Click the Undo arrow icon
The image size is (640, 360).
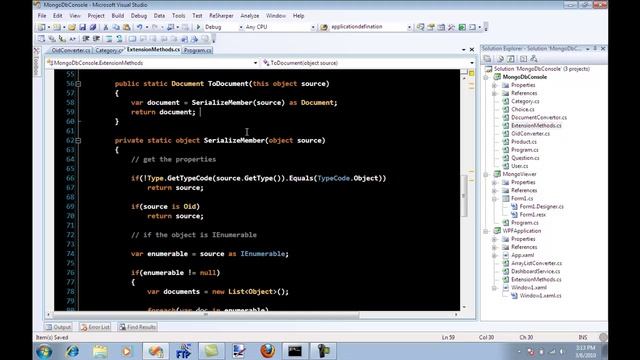(140, 27)
